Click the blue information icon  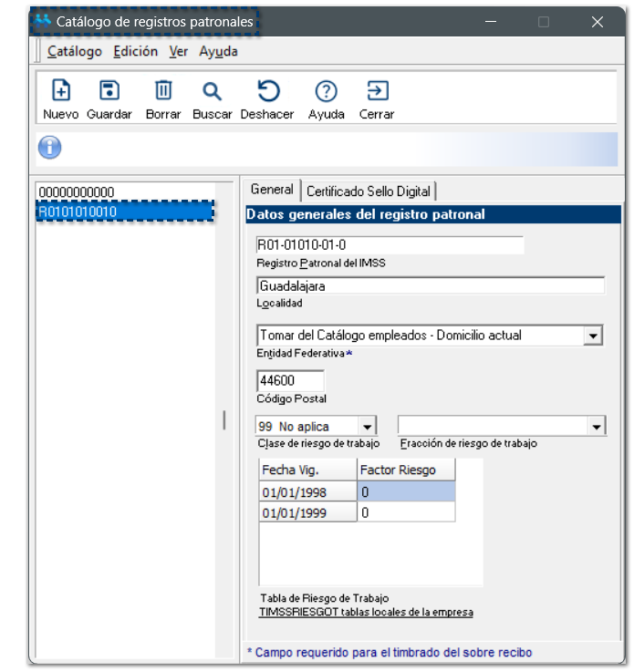pos(49,147)
